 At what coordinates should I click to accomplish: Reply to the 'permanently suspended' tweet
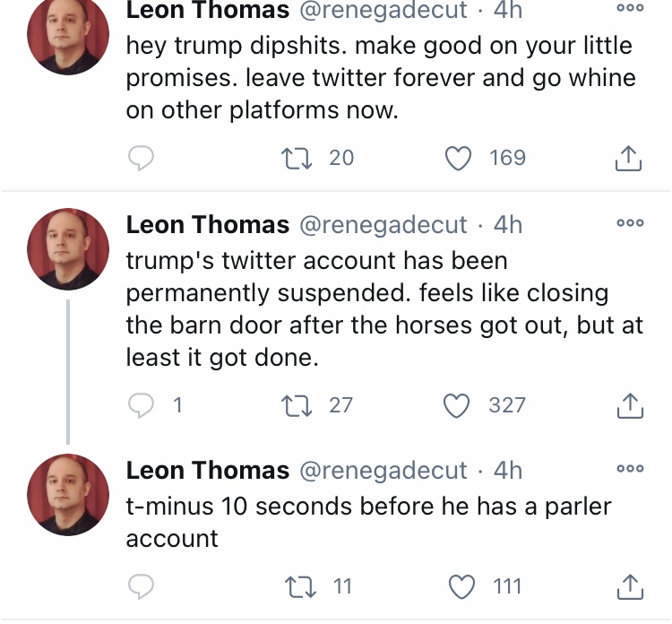tap(141, 405)
